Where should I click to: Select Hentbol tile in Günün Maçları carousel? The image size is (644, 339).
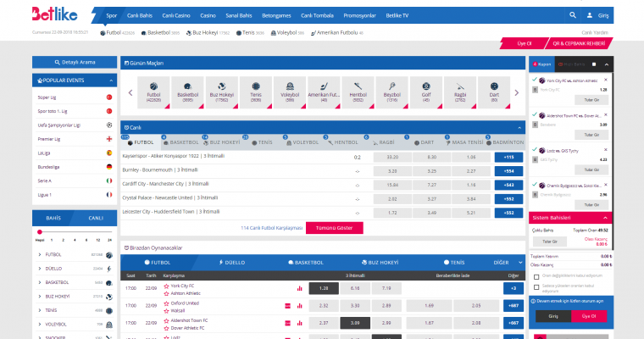tap(358, 92)
